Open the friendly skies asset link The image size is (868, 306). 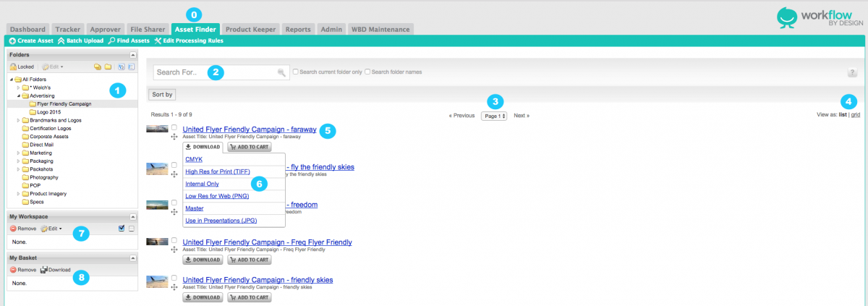tap(258, 279)
